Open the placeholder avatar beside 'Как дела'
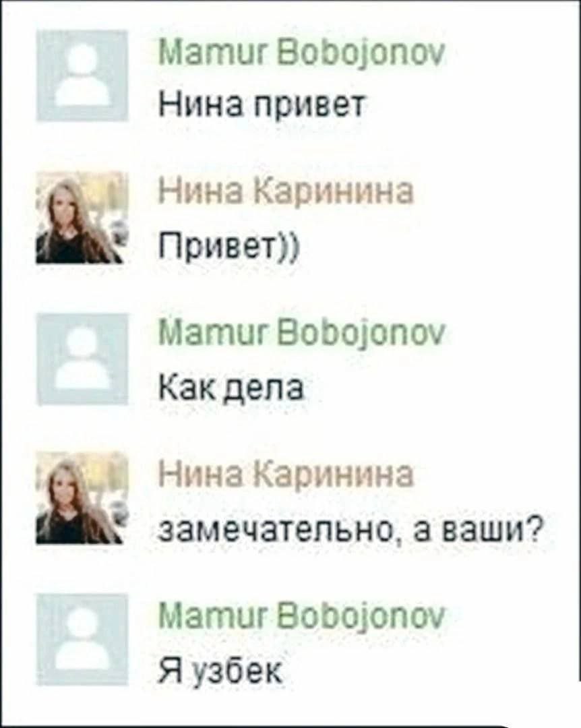 tap(82, 359)
